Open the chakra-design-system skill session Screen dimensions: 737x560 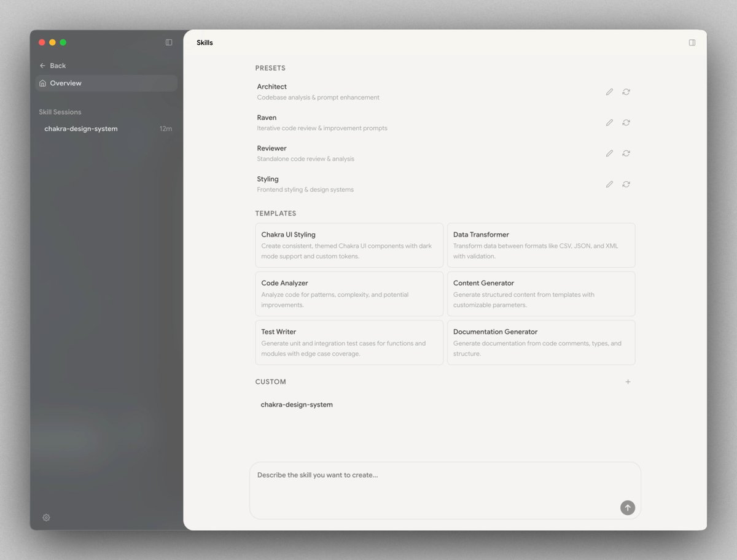106,129
